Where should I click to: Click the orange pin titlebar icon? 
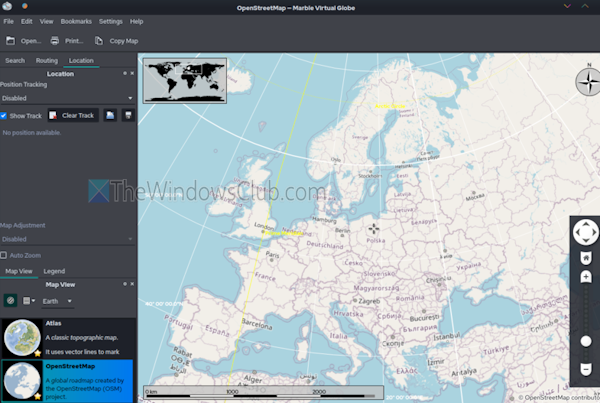[x=24, y=6]
